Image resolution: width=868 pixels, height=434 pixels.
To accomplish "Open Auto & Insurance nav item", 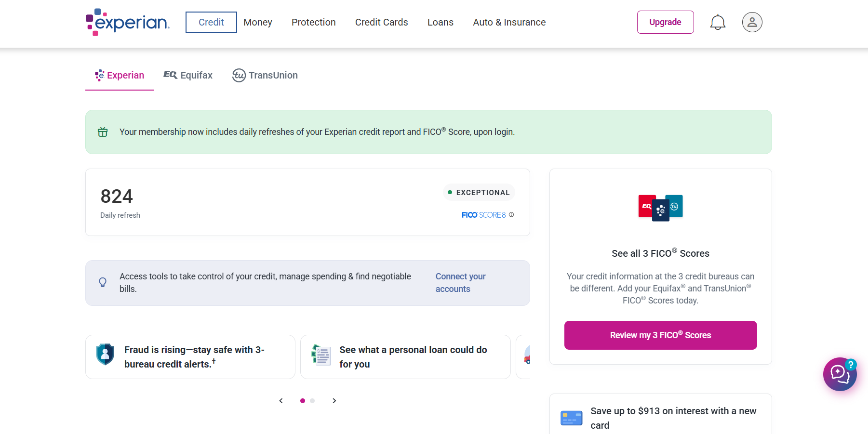I will pos(509,22).
